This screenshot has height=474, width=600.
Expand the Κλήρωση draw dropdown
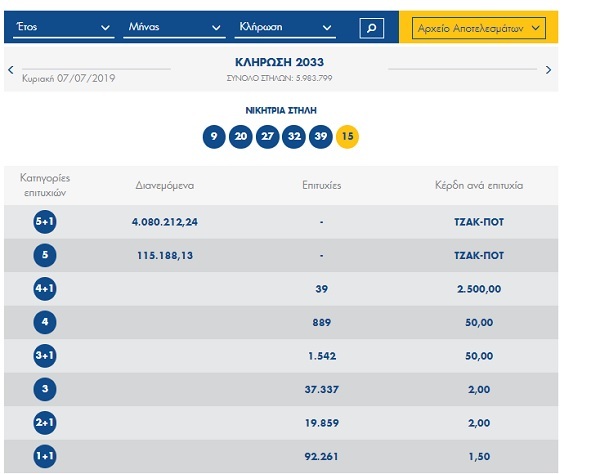(x=292, y=28)
